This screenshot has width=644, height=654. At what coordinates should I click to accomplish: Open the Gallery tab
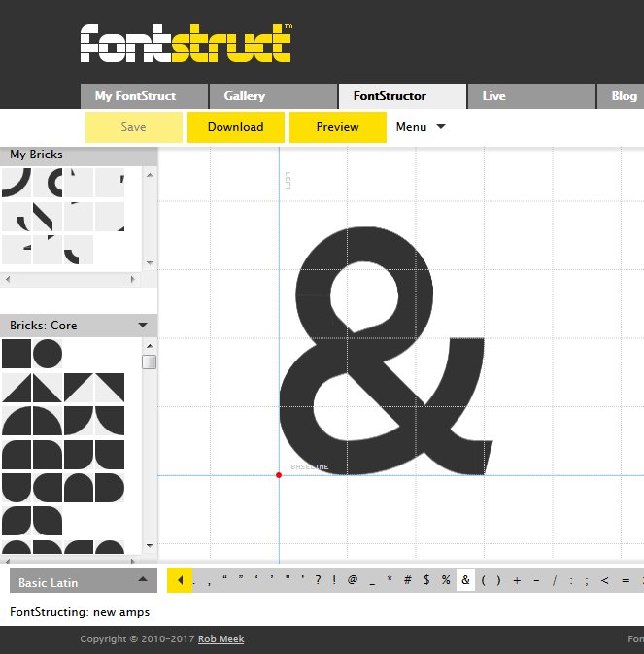[273, 96]
